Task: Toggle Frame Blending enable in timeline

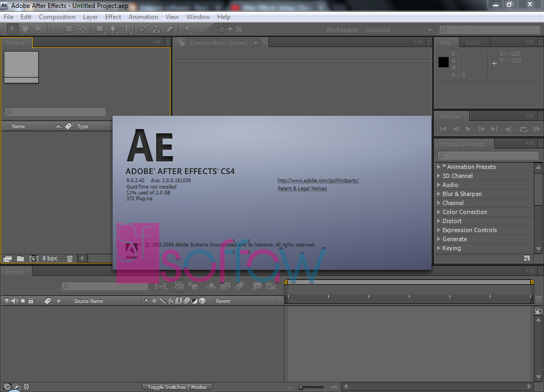Action: click(x=225, y=286)
